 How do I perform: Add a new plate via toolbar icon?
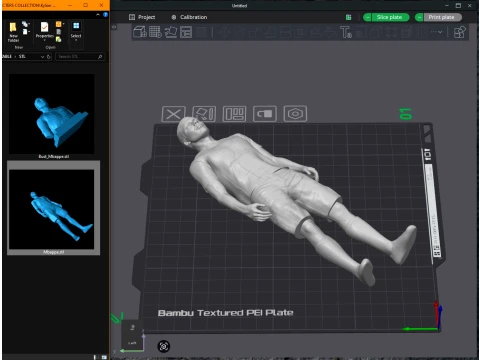click(x=155, y=32)
